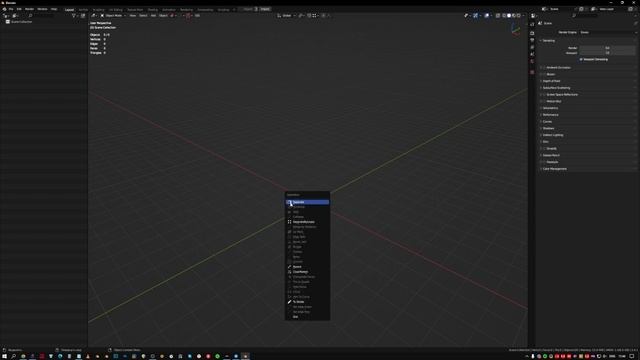The height and width of the screenshot is (360, 640).
Task: Select the highlighted first popup menu entry
Action: [307, 202]
